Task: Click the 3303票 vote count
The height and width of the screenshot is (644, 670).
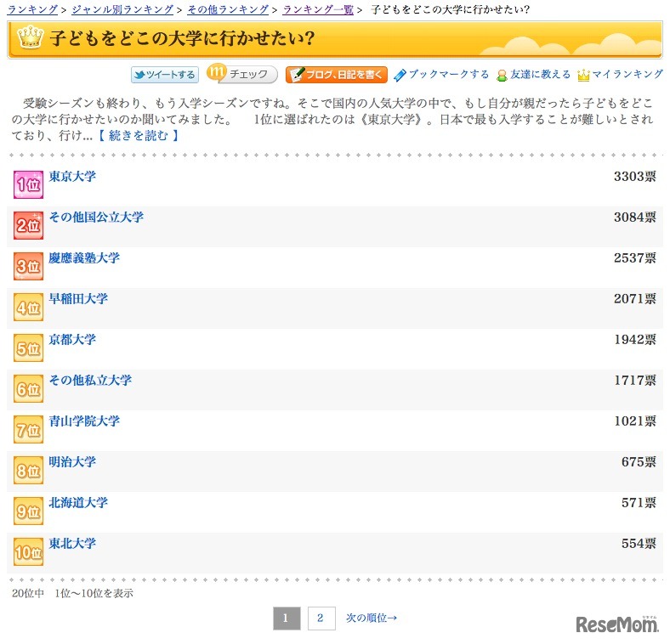Action: (x=635, y=177)
